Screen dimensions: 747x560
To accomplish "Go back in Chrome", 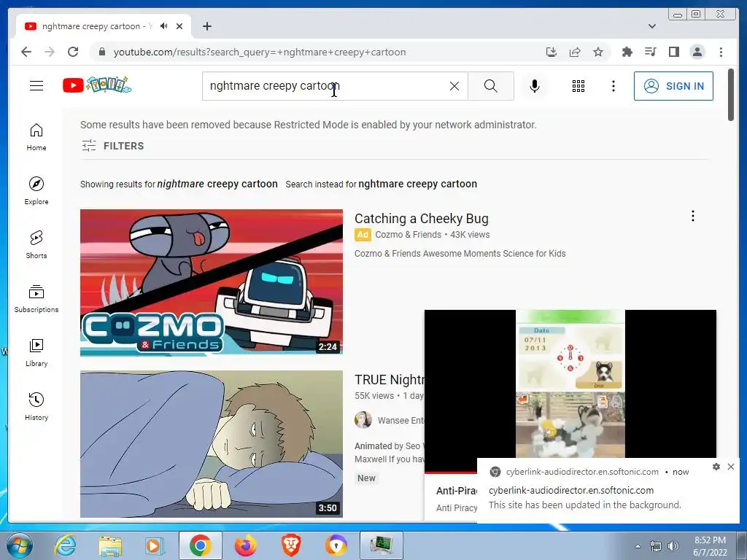I will [x=26, y=52].
